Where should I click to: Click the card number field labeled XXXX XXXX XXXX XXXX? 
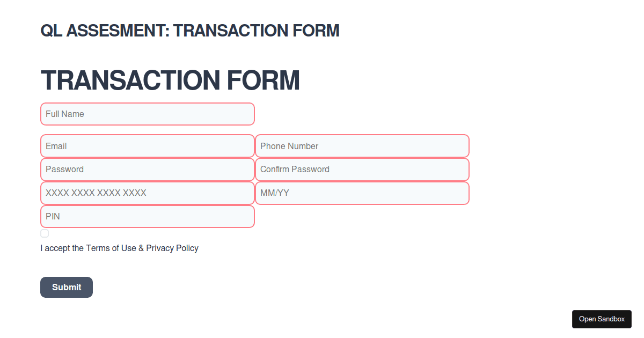pos(148,193)
